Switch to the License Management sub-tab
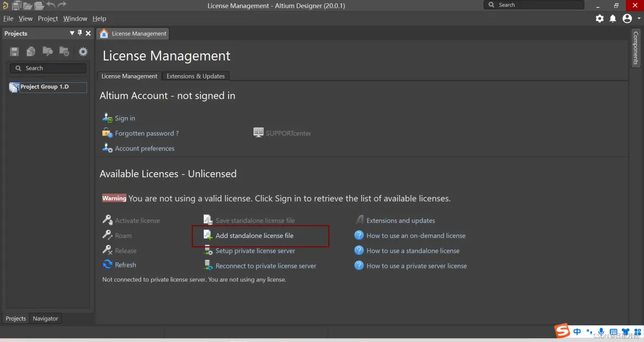The image size is (644, 342). (129, 76)
